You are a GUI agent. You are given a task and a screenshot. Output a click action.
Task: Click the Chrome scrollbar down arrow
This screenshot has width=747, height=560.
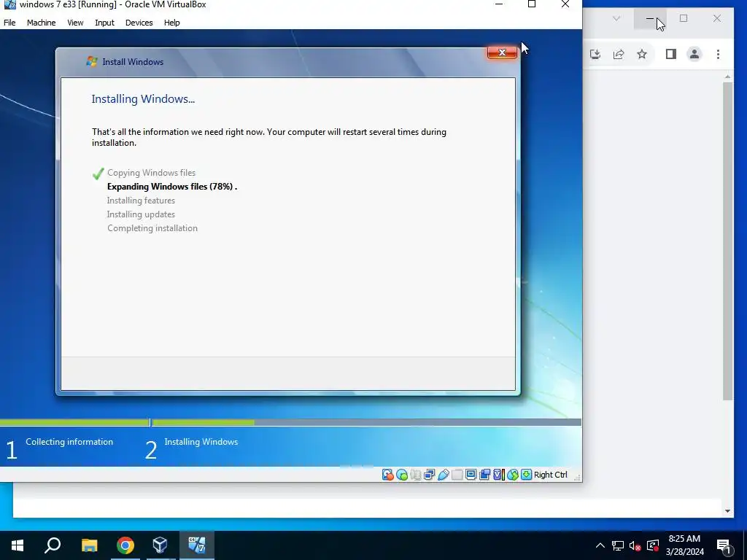click(727, 511)
